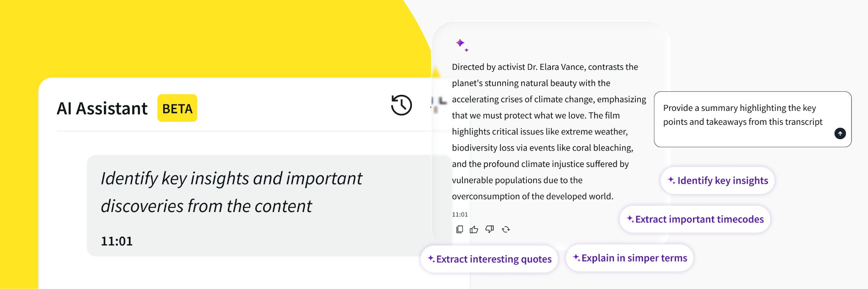Regenerate the AI response
Screen dimensions: 868x289
[506, 229]
